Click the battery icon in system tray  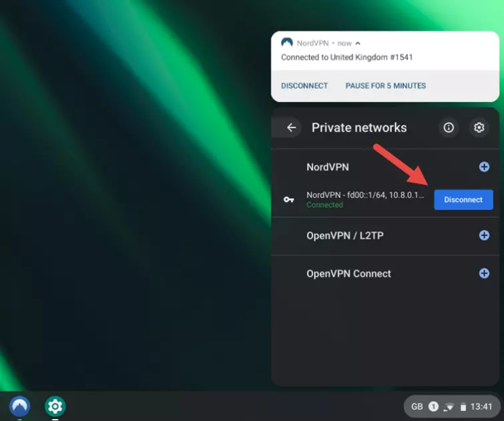click(x=463, y=407)
